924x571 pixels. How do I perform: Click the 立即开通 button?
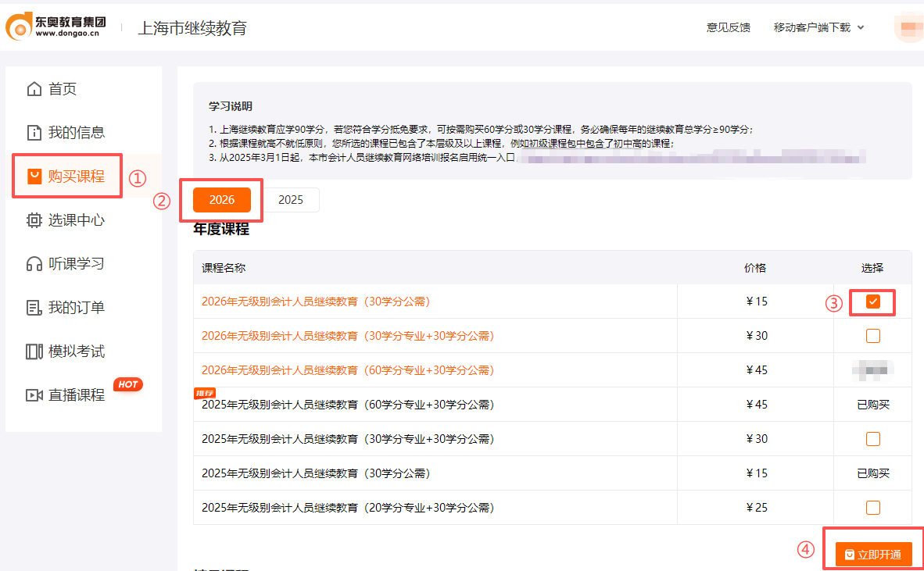tap(874, 554)
